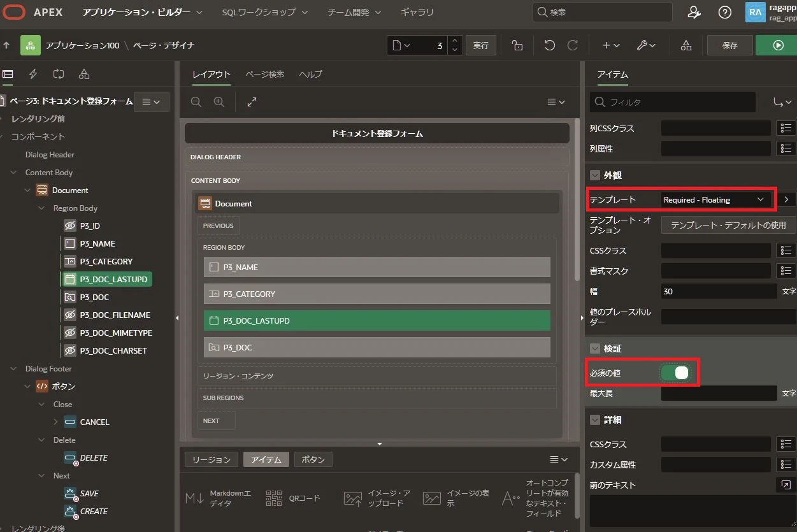Show the リージョン gallery tab

pyautogui.click(x=212, y=459)
